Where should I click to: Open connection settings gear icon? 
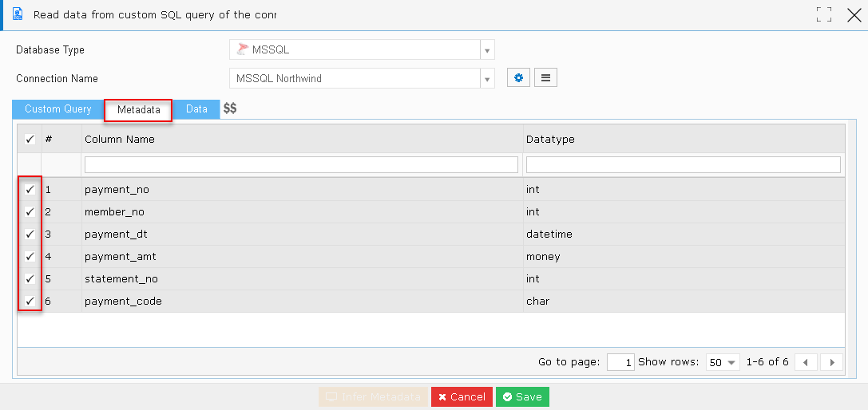pyautogui.click(x=519, y=78)
